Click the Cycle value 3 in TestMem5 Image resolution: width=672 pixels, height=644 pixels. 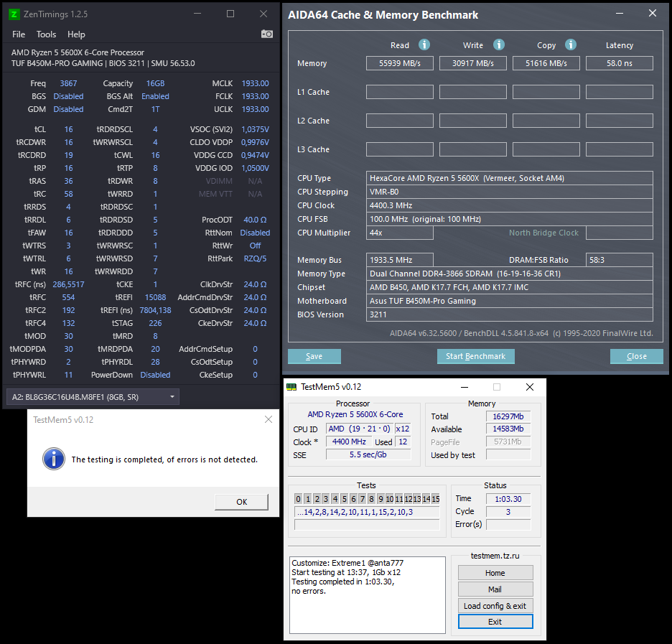click(x=508, y=512)
